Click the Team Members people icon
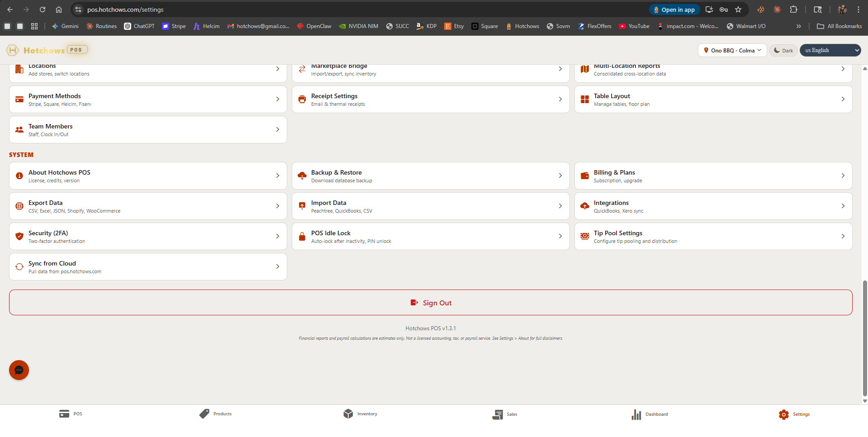 point(19,130)
